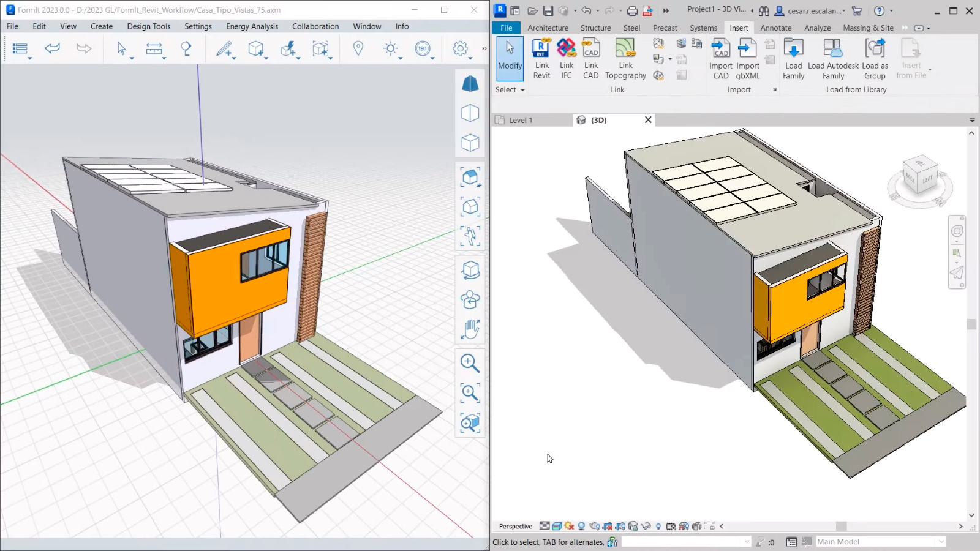Select the pencil drawing tool in FormIt toolbar
The height and width of the screenshot is (551, 980).
click(225, 49)
